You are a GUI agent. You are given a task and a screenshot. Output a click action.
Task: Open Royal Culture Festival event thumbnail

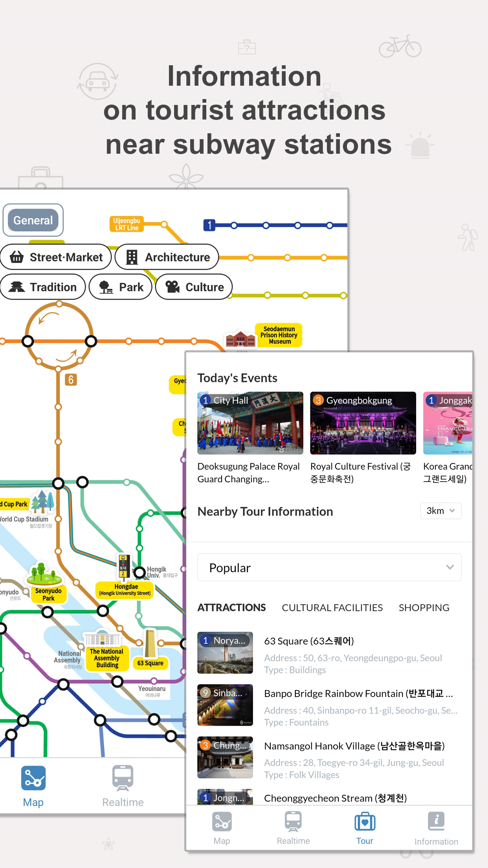click(x=363, y=423)
